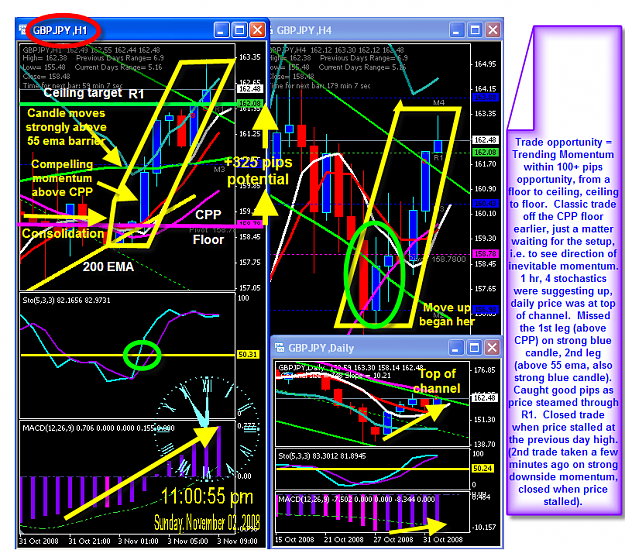Click the 176.85 price on Daily axis
Viewport: 625px width, 550px height.
485,370
